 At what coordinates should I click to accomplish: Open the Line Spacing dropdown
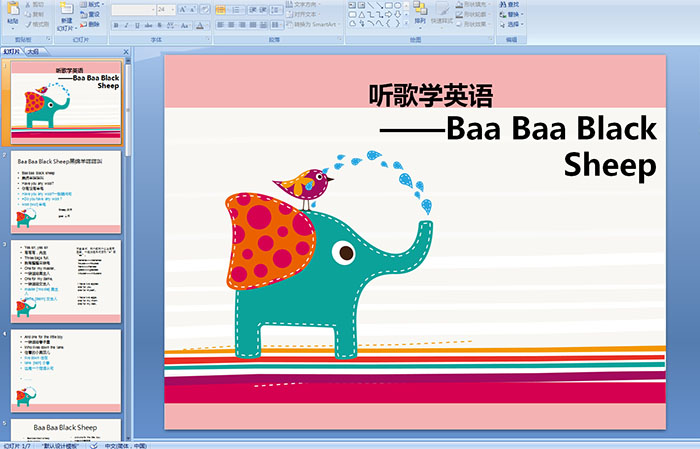276,10
